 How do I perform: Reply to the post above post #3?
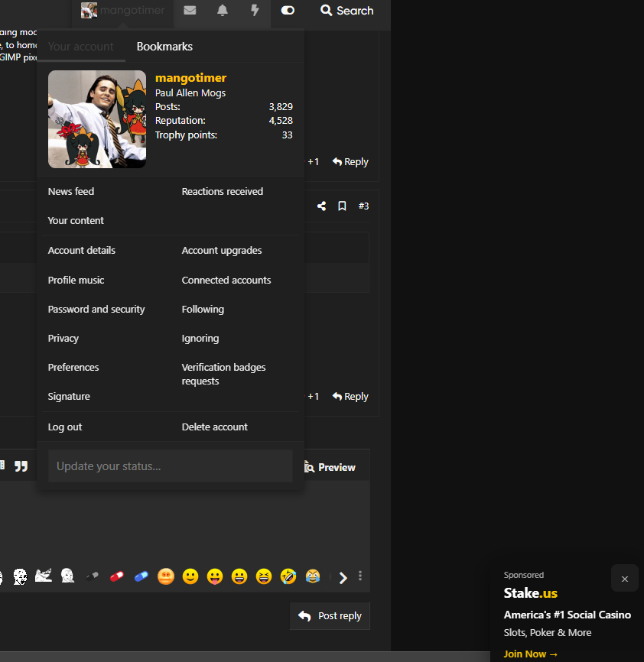coord(350,162)
